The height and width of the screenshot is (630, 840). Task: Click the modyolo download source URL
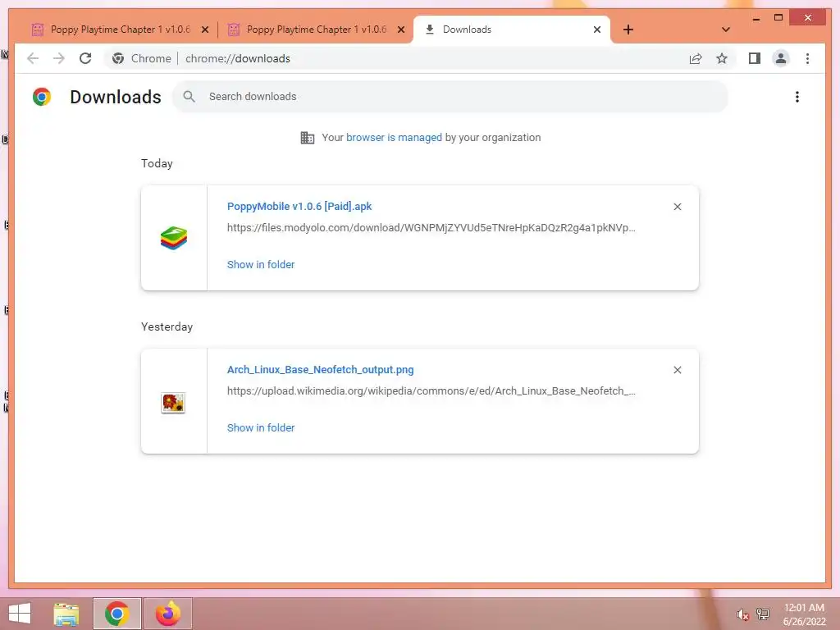click(431, 228)
